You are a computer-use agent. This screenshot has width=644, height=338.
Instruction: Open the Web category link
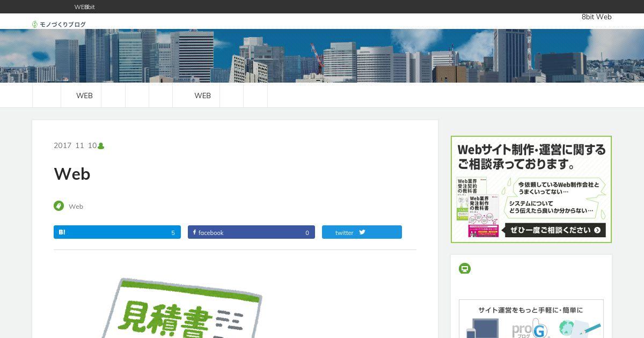click(76, 207)
